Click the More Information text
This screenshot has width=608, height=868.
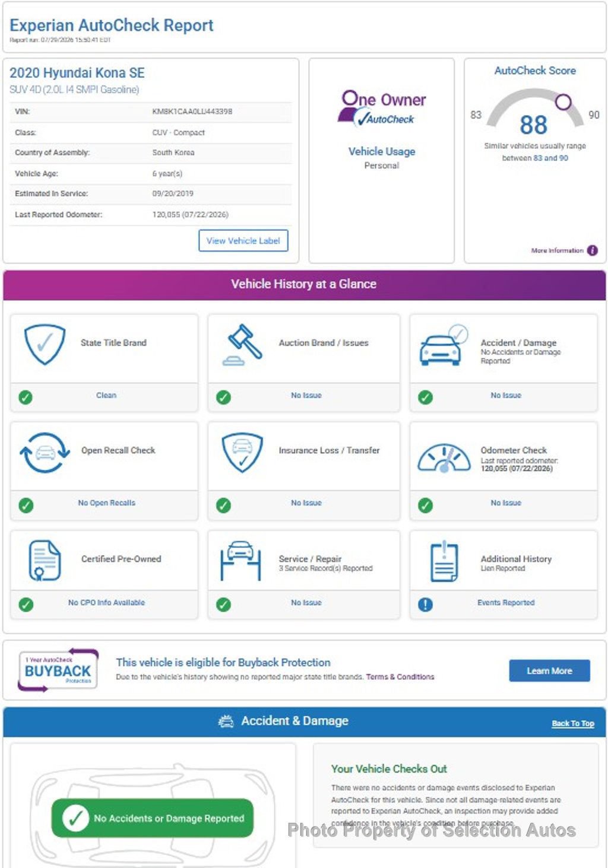pos(557,250)
